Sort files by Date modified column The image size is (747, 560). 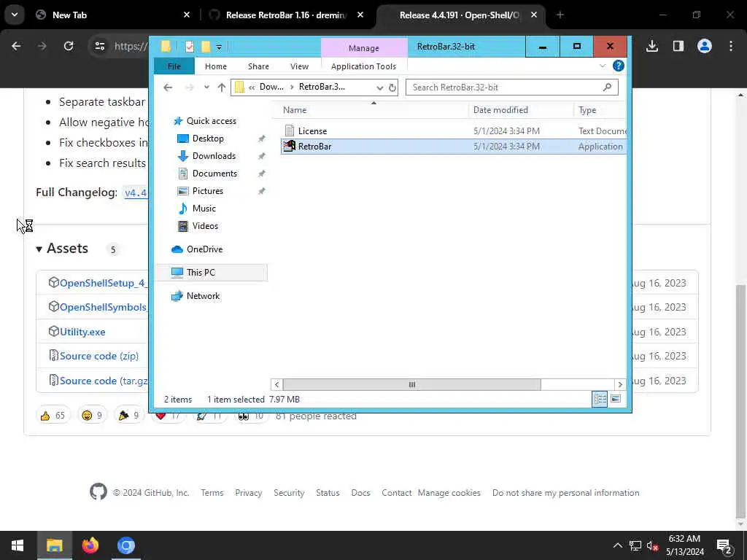coord(500,110)
